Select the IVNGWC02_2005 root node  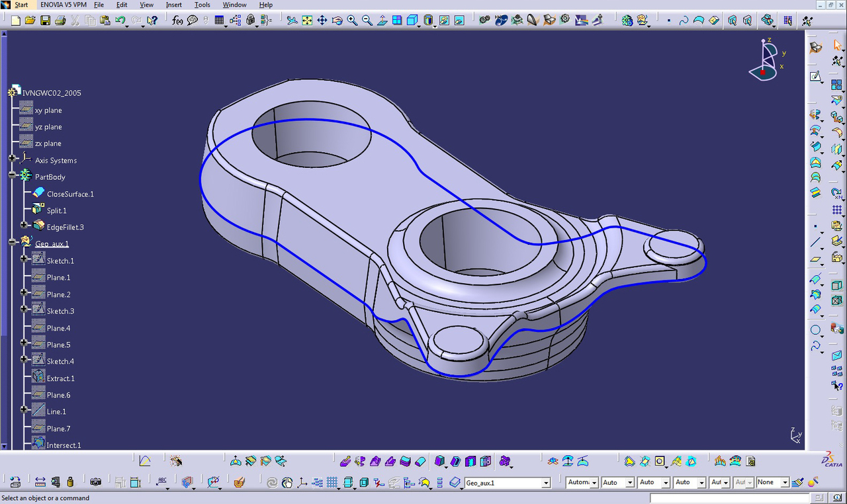[52, 93]
